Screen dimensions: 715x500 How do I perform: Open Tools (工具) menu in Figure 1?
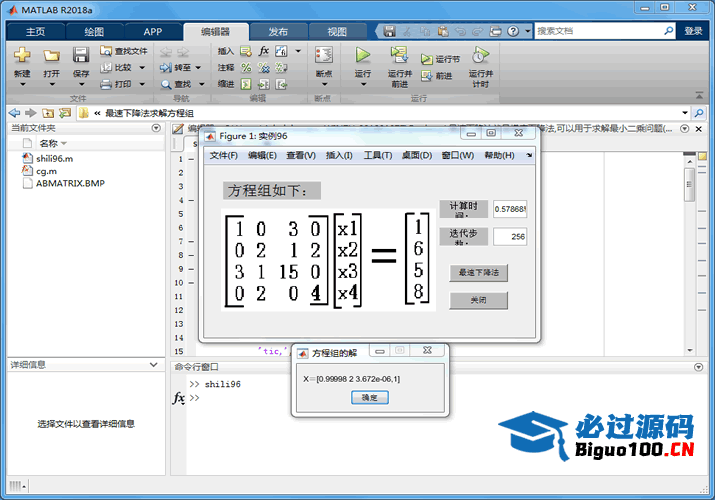point(378,155)
